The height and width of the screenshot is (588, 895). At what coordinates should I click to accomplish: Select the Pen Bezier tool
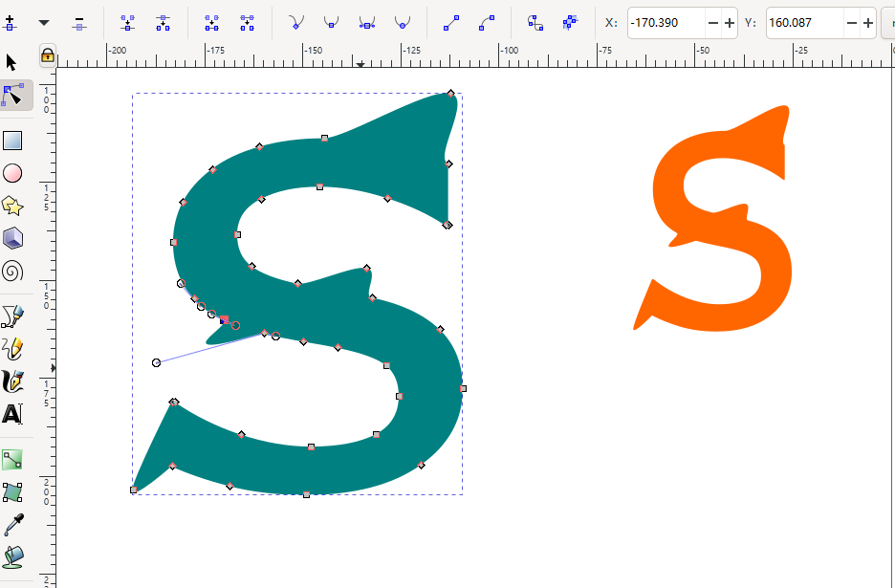point(12,316)
